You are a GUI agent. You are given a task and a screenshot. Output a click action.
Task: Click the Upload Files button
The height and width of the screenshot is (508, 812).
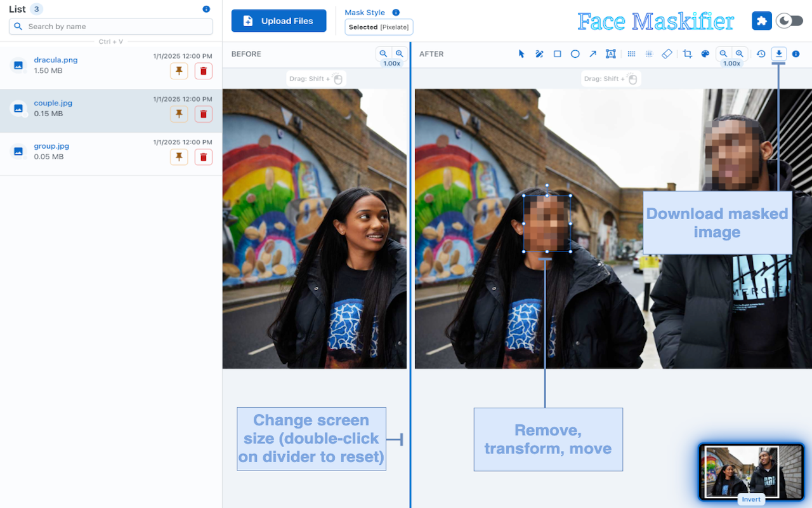point(278,20)
